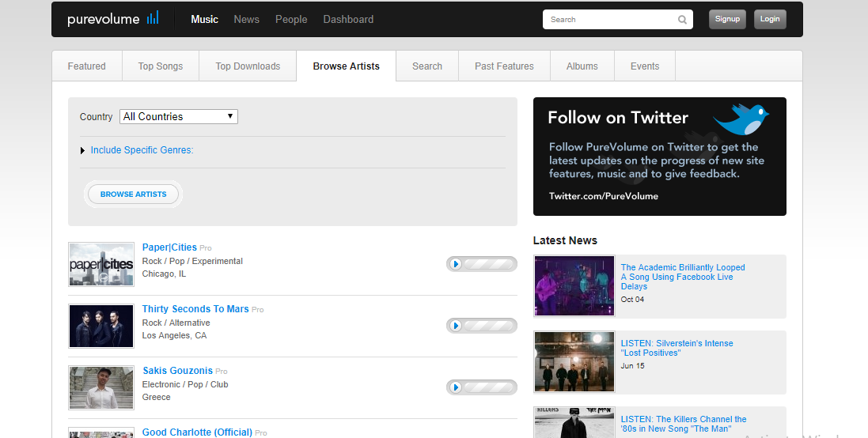Click Thirty Seconds To Mars progress bar
Screen dimensions: 868x438
(489, 326)
